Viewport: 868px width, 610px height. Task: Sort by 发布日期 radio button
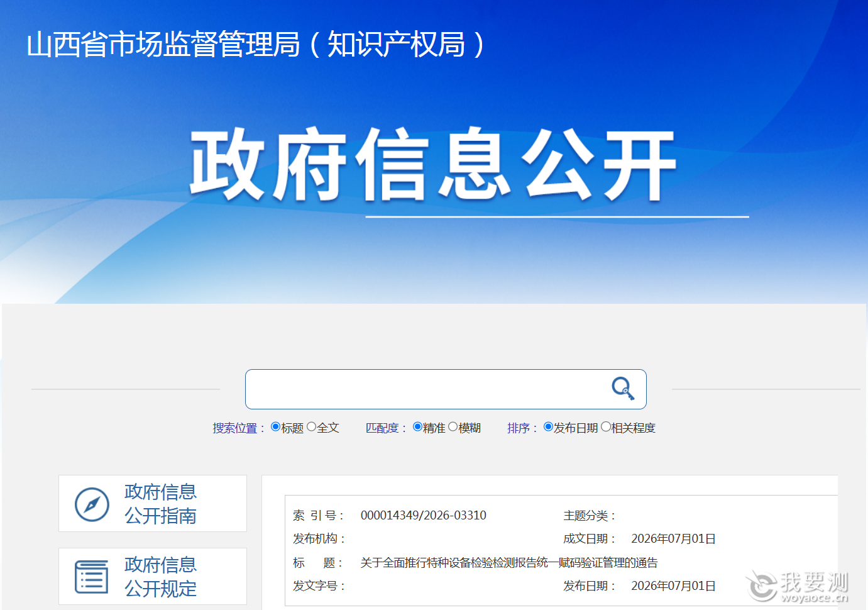click(548, 426)
